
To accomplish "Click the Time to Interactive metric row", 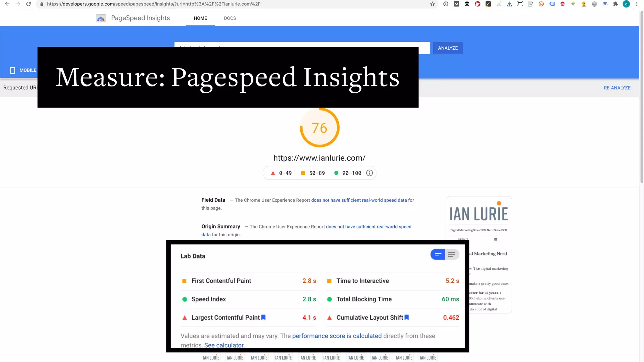I will pos(392,281).
